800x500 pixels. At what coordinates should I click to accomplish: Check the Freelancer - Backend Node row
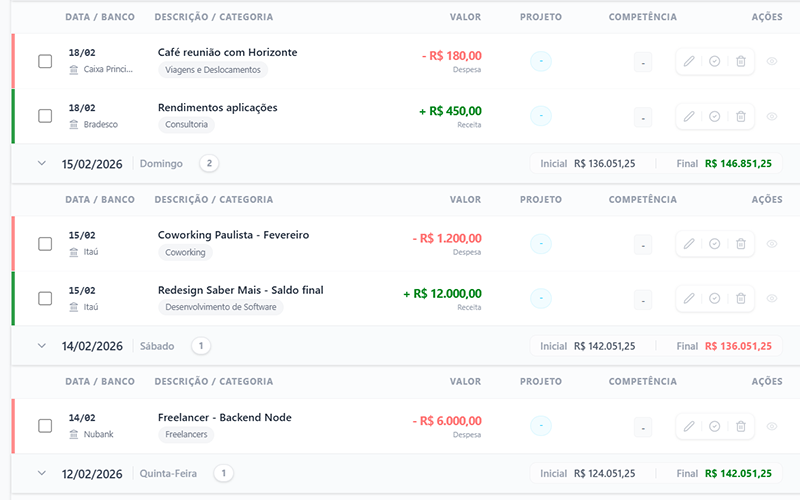(x=45, y=426)
